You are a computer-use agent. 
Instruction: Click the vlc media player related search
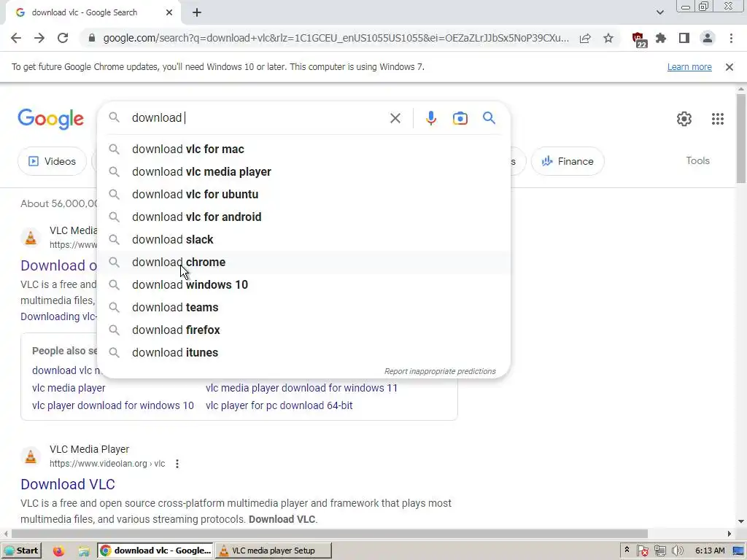coord(69,388)
